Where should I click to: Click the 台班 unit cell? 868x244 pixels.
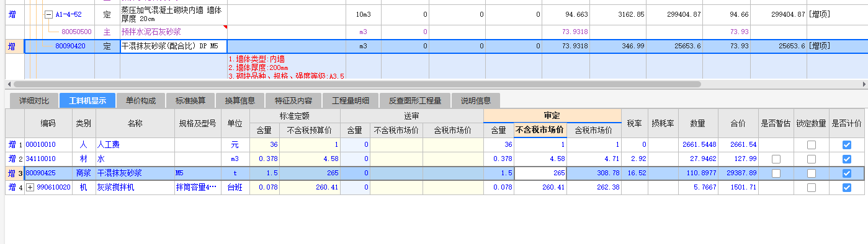(235, 187)
